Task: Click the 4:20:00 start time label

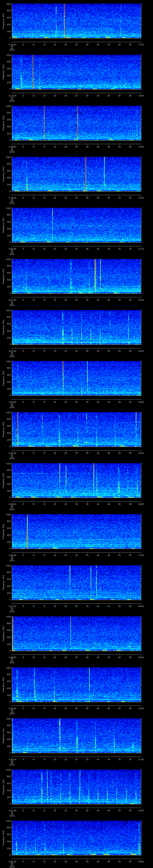Action: pyautogui.click(x=12, y=249)
